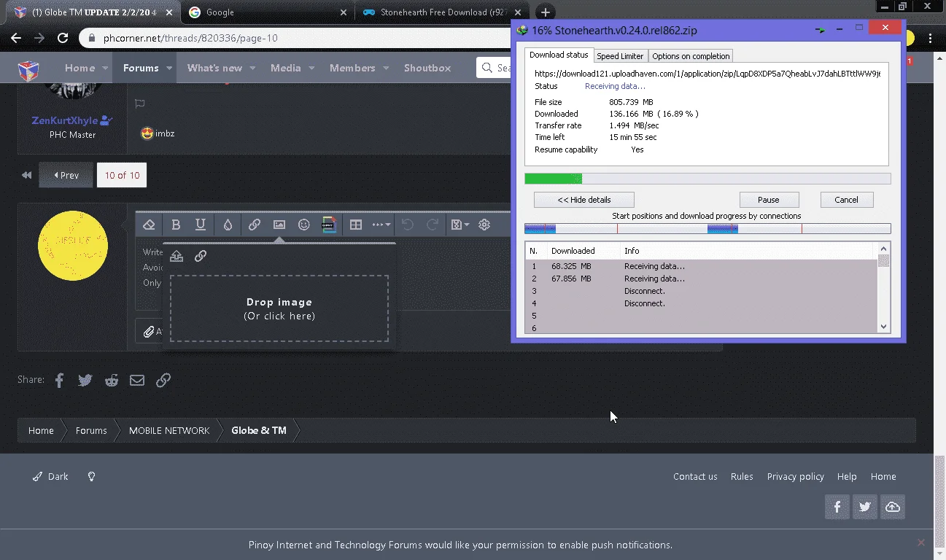946x560 pixels.
Task: Toggle underline formatting in the editor
Action: (x=201, y=225)
